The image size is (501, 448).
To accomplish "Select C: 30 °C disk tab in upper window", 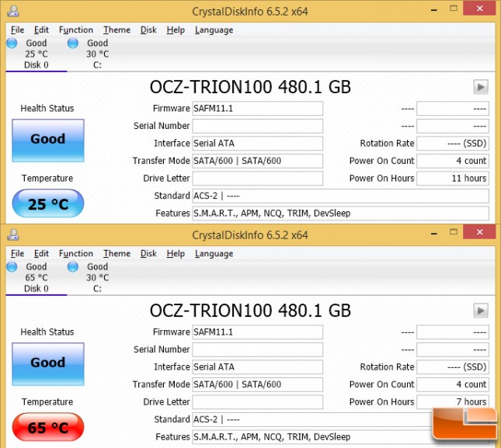I will pos(97,54).
